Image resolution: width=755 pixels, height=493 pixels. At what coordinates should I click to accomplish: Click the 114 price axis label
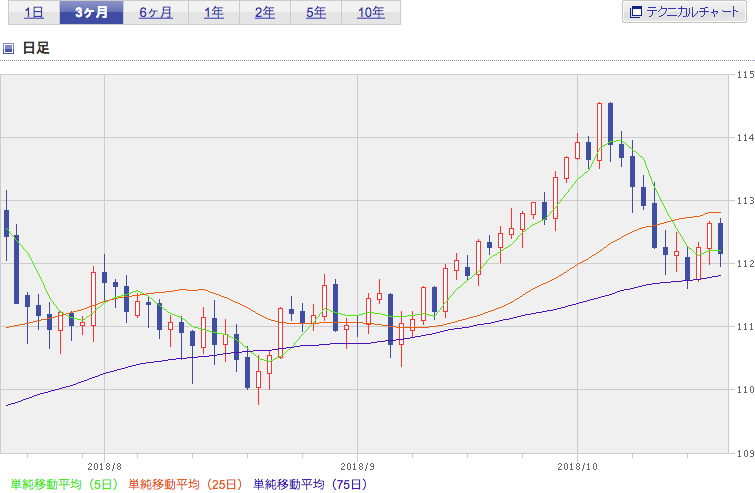pos(745,138)
